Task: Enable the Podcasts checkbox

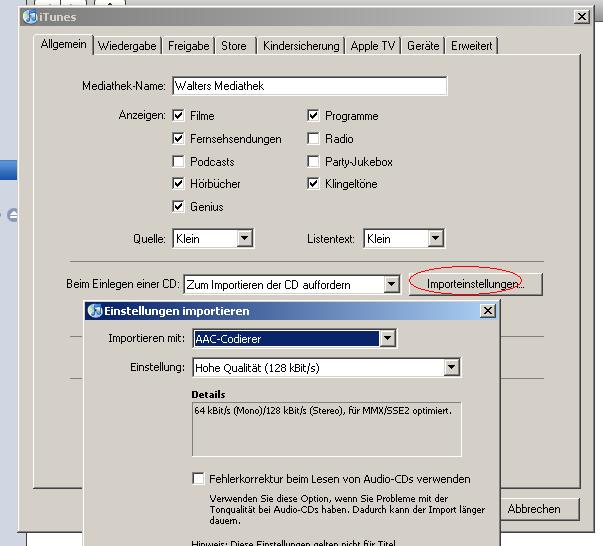Action: pyautogui.click(x=179, y=162)
